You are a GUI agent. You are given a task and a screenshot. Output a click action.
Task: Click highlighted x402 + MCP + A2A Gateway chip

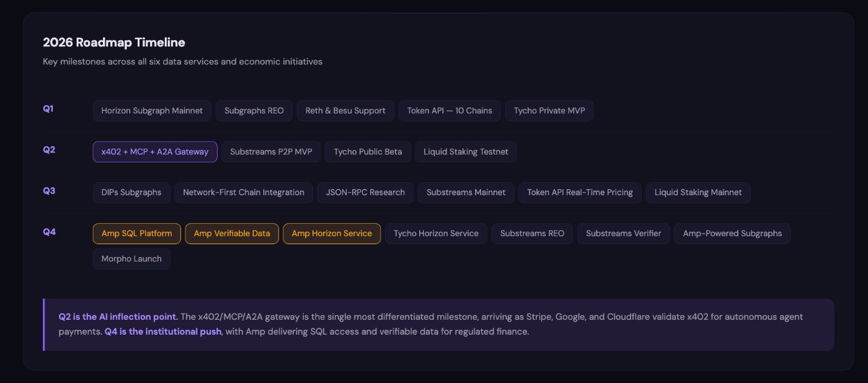click(155, 152)
